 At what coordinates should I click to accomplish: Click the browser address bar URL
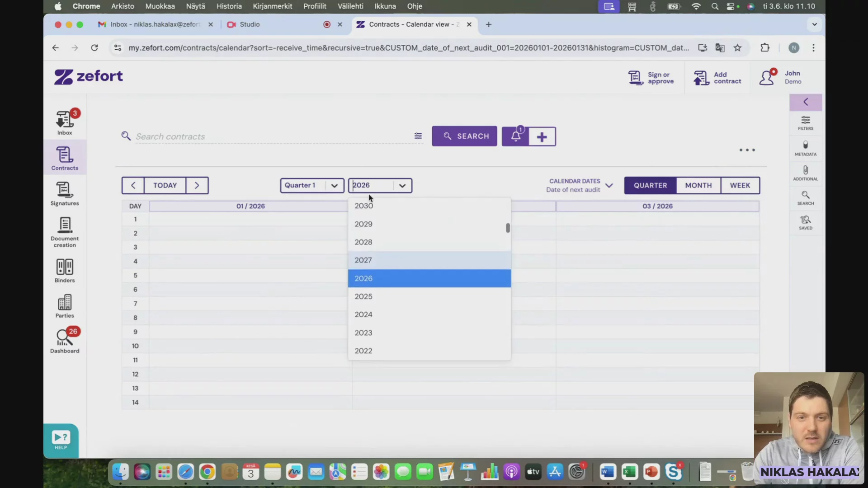pyautogui.click(x=409, y=48)
